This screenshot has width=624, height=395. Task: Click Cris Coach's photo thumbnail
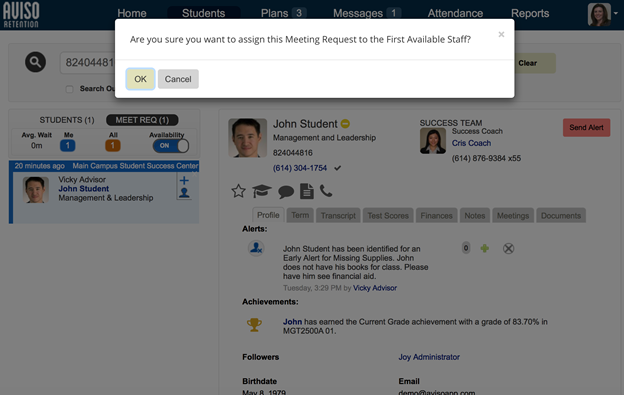click(433, 141)
